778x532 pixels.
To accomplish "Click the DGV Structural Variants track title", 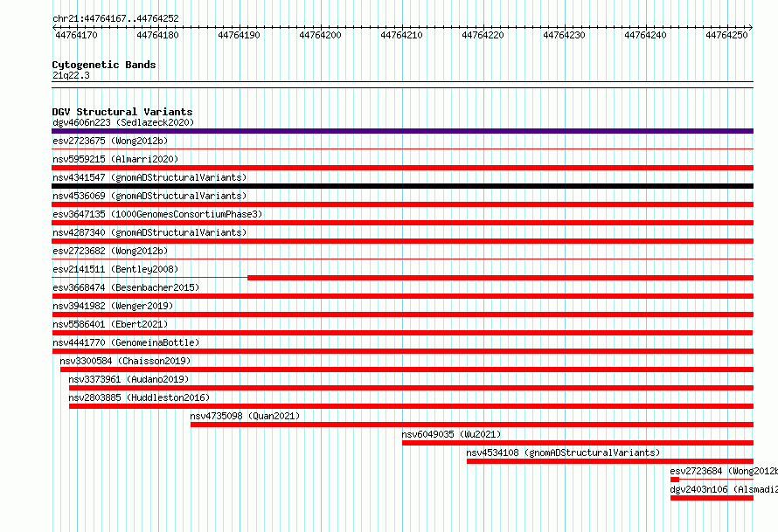I will [122, 112].
